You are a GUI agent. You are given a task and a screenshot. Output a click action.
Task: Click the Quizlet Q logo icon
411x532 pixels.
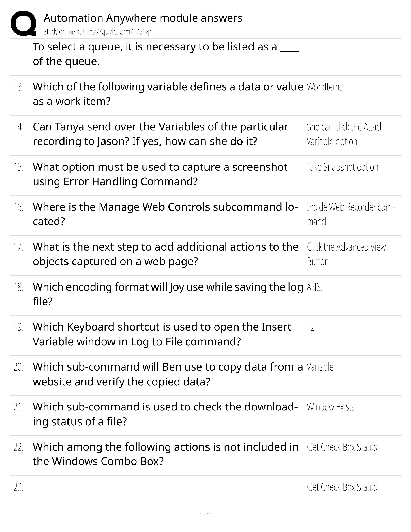click(23, 24)
